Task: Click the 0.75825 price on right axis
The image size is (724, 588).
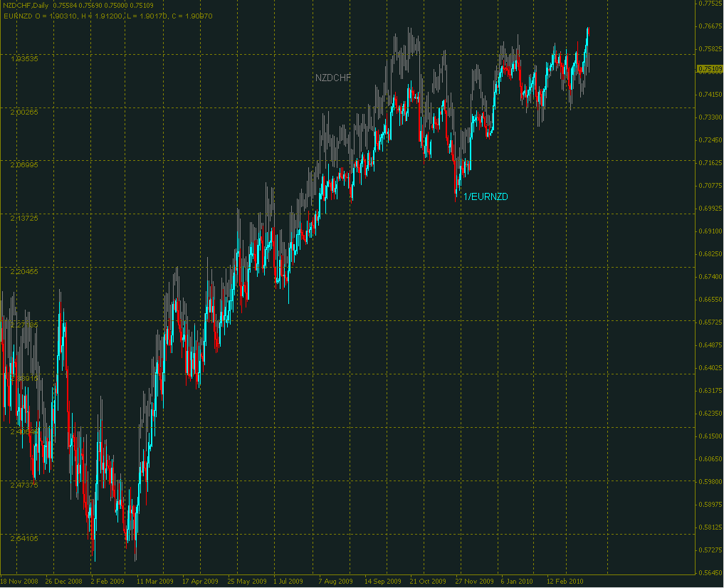Action: click(710, 49)
